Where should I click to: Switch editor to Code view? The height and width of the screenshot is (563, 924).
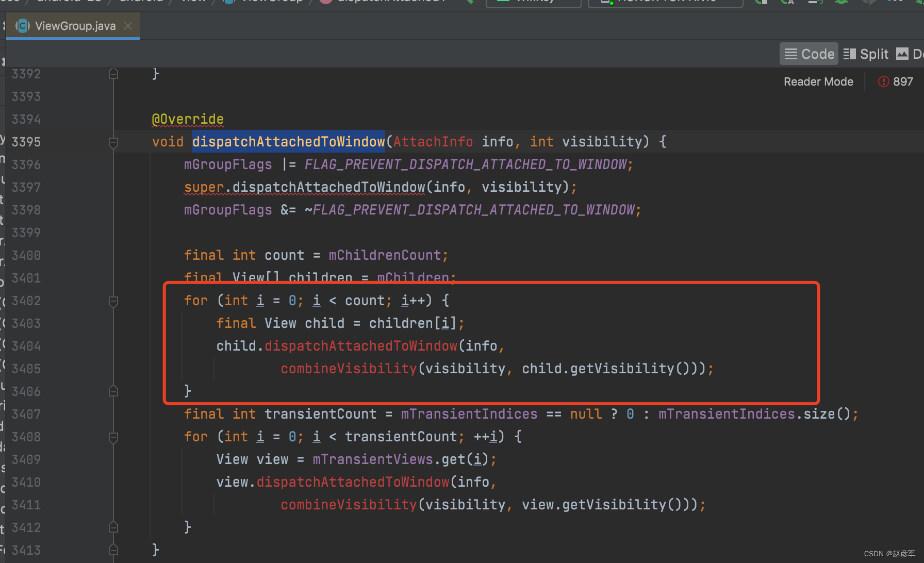tap(809, 54)
